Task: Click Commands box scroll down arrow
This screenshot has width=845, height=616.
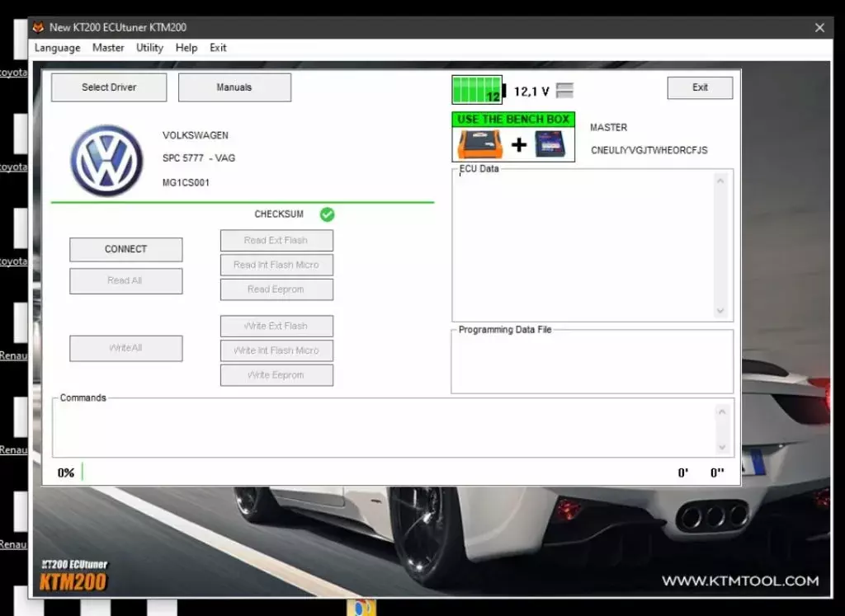Action: coord(722,448)
